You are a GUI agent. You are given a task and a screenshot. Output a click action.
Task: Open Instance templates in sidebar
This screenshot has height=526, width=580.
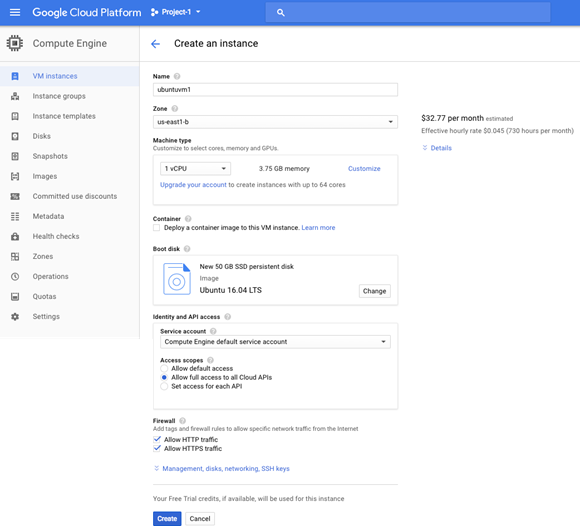click(70, 116)
